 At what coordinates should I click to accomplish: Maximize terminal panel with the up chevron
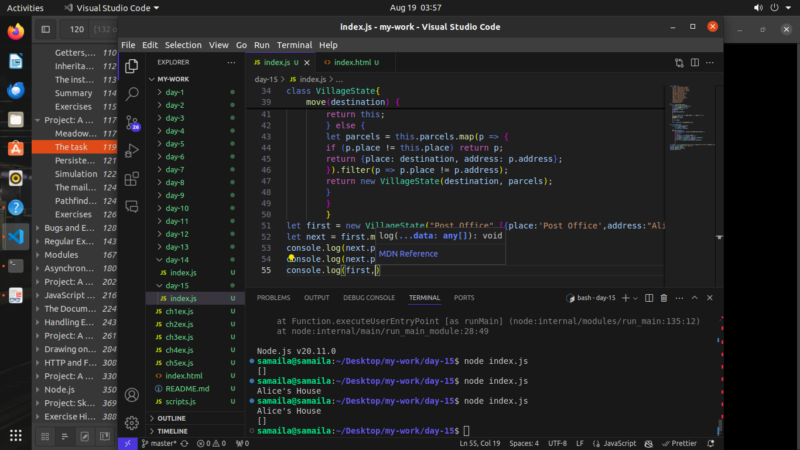point(694,298)
